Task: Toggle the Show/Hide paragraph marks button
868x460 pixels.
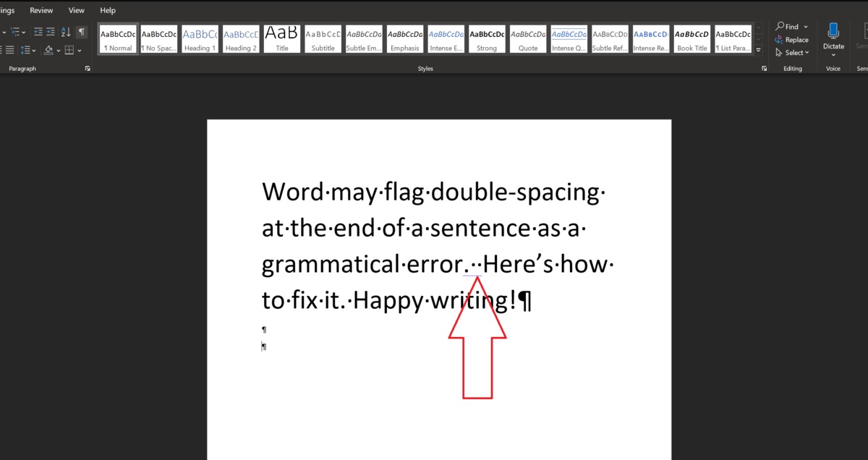Action: click(81, 32)
